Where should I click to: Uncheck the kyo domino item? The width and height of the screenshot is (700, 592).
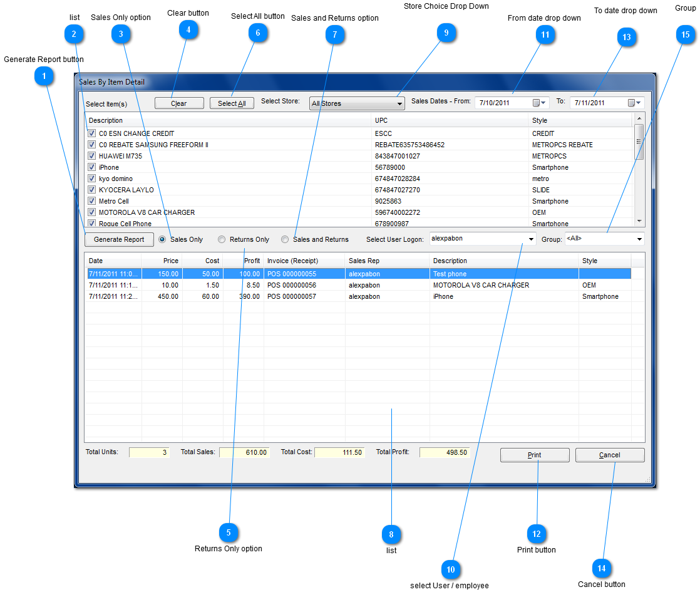click(x=91, y=179)
